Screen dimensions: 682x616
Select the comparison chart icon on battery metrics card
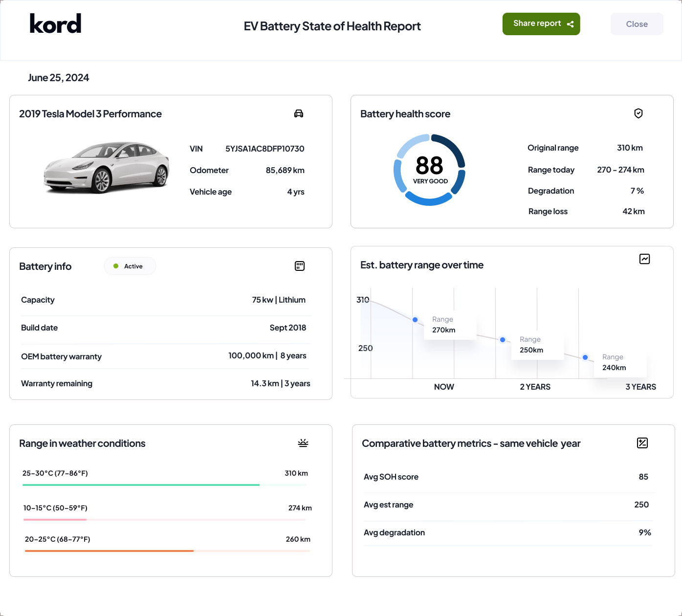[642, 443]
